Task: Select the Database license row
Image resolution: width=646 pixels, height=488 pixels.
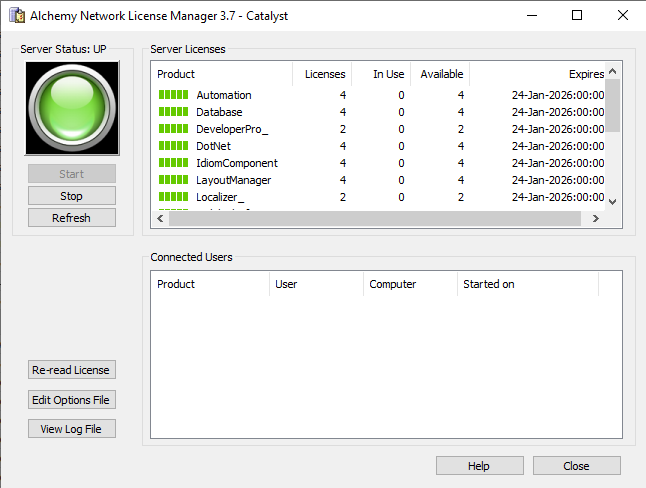Action: [x=381, y=112]
